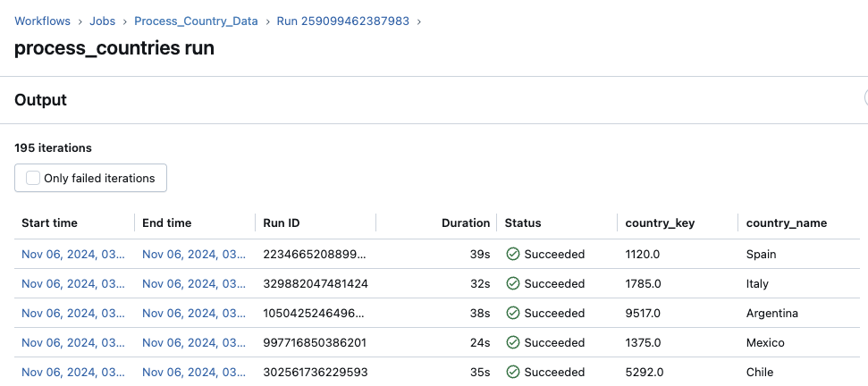Open the Chile row end time link
This screenshot has width=868, height=386.
coord(194,373)
